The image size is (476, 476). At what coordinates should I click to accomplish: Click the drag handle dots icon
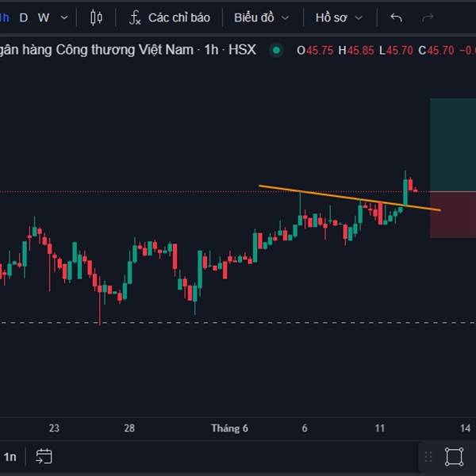[428, 457]
